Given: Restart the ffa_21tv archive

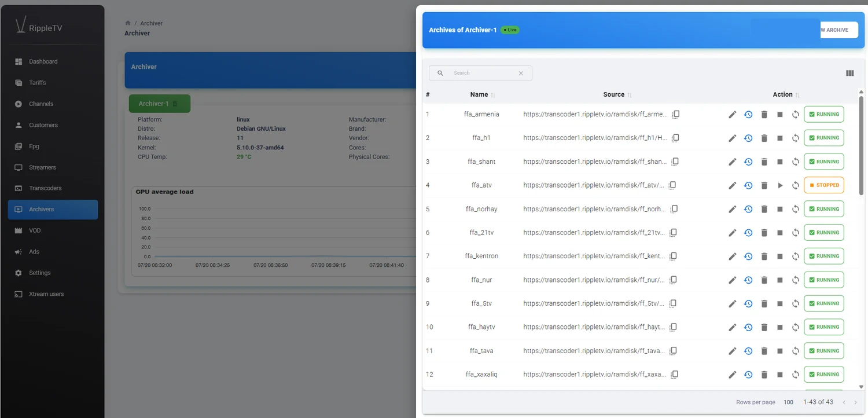Looking at the screenshot, I should pos(796,233).
